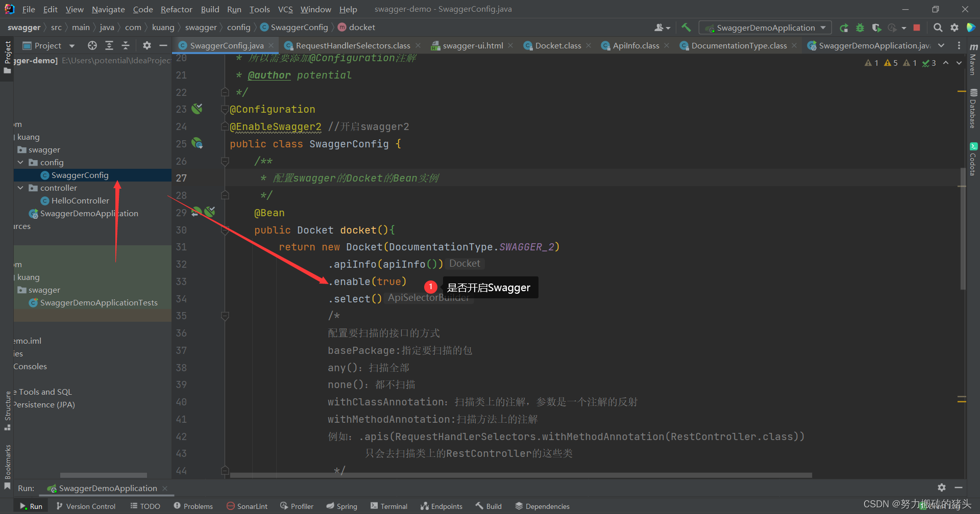Image resolution: width=980 pixels, height=514 pixels.
Task: Open the Refactor menu
Action: point(176,9)
